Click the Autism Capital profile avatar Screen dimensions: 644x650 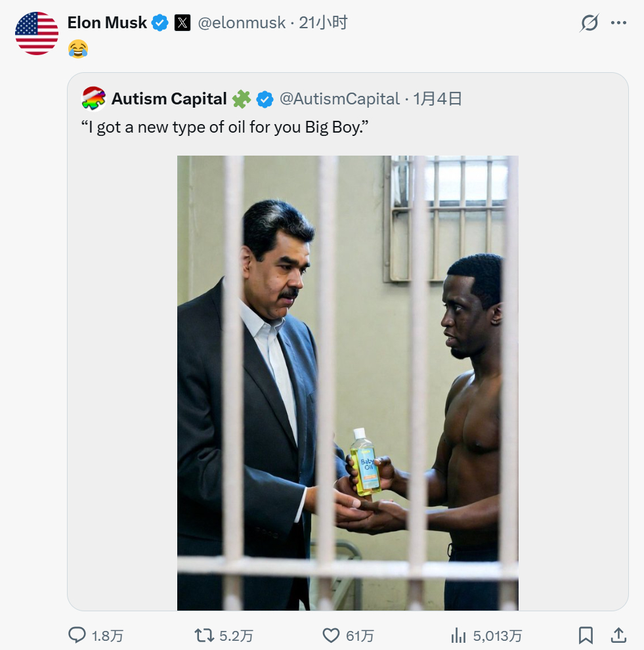click(x=94, y=99)
